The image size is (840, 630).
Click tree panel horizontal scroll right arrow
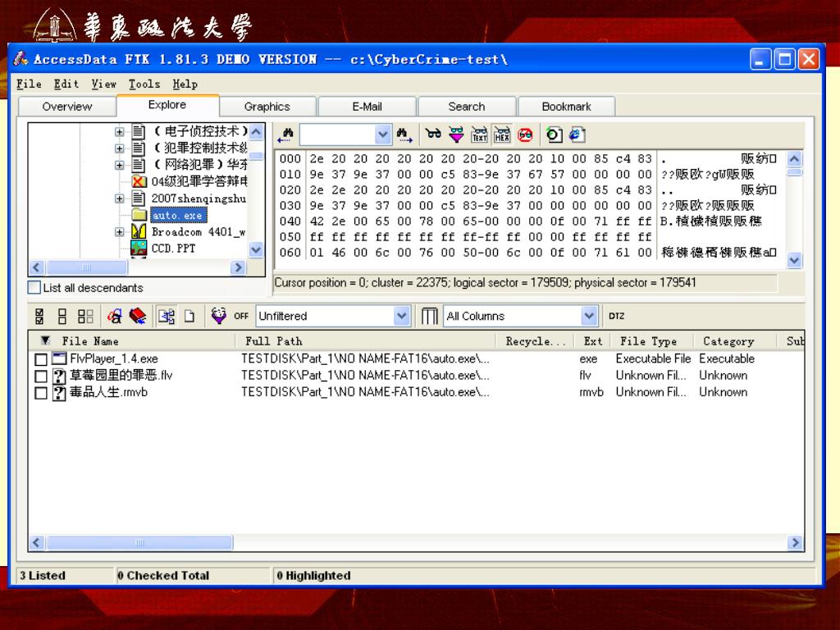(239, 267)
